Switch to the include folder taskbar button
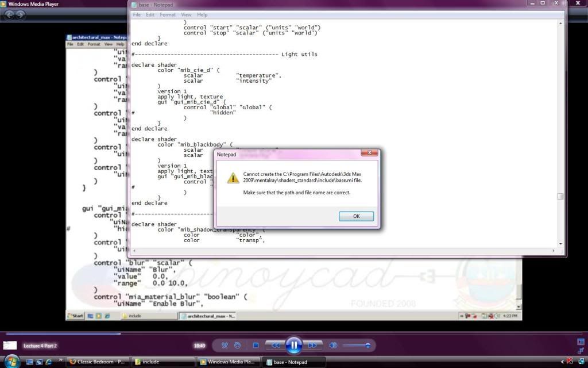This screenshot has height=368, width=588. coord(164,362)
